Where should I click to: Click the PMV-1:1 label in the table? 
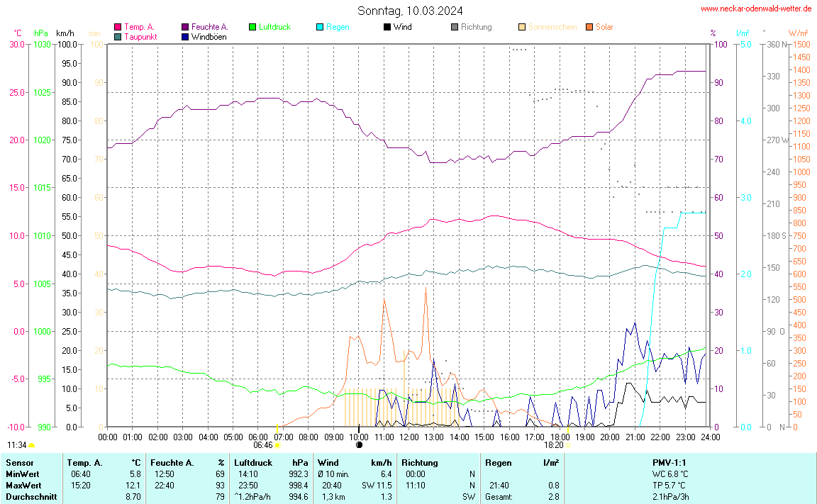(669, 462)
